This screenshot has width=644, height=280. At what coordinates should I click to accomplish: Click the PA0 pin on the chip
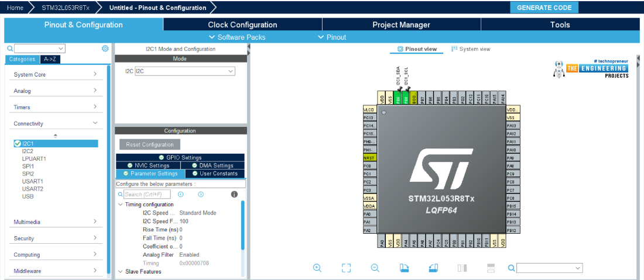click(x=369, y=214)
